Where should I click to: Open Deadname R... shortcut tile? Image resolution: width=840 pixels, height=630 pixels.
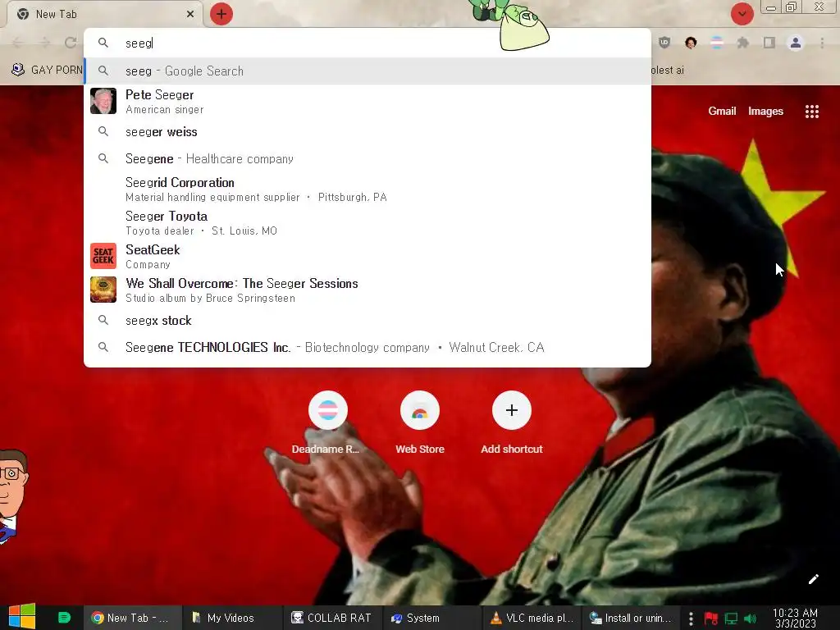(x=327, y=423)
